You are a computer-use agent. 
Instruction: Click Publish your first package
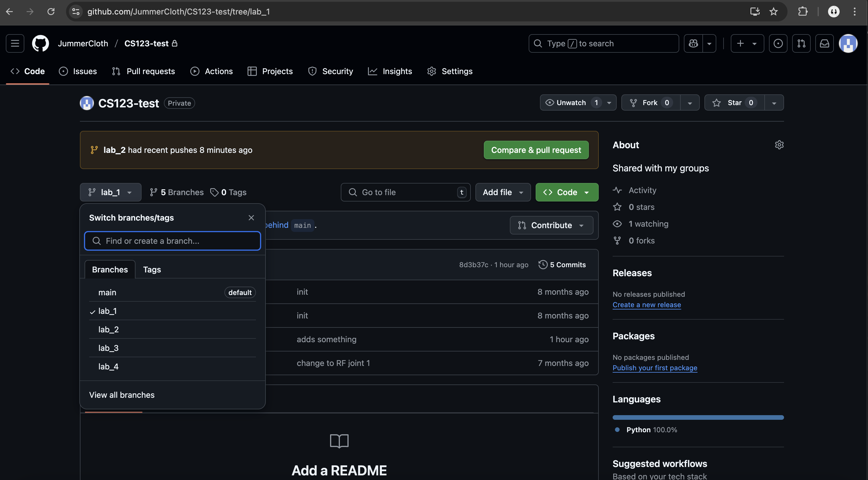655,368
